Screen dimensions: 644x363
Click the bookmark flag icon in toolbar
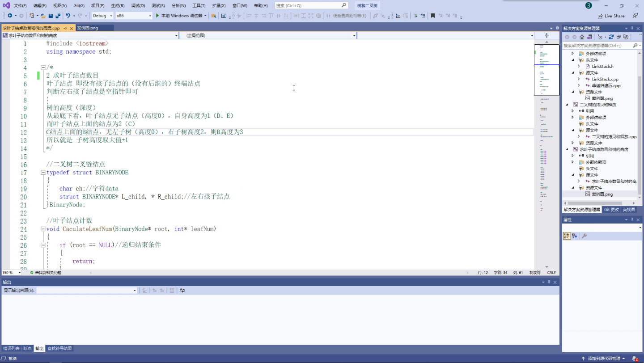coord(432,16)
